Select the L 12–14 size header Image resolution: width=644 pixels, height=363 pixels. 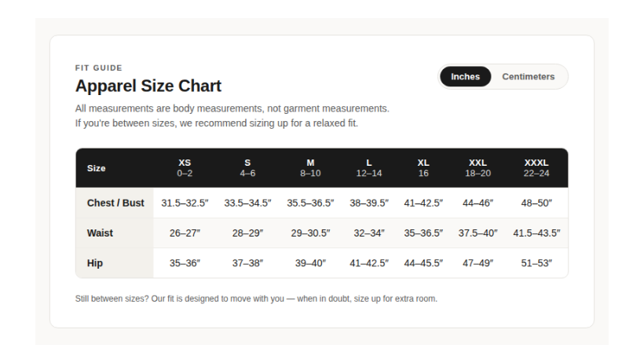pyautogui.click(x=369, y=168)
